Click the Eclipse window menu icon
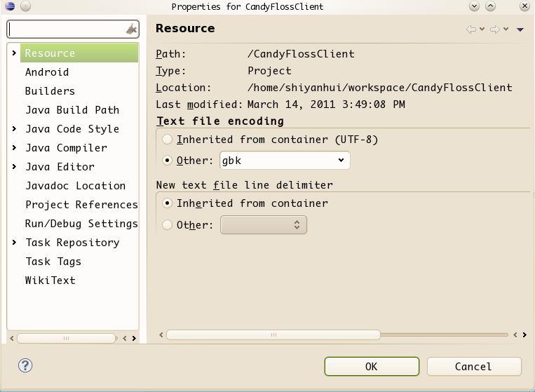This screenshot has width=535, height=392. click(x=9, y=6)
